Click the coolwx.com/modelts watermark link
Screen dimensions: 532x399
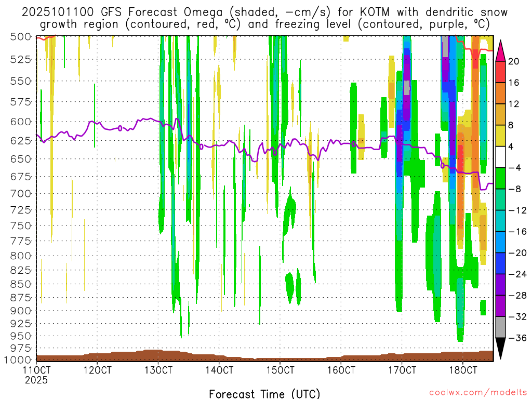(x=478, y=392)
